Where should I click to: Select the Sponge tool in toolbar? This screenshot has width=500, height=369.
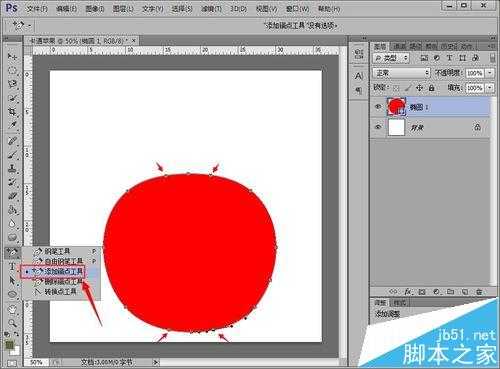[x=12, y=237]
